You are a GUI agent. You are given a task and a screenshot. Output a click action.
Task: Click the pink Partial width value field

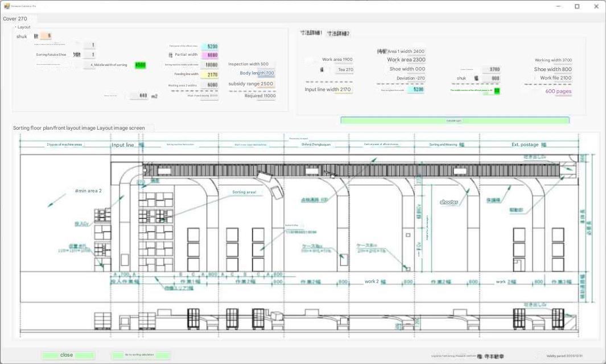tap(209, 55)
